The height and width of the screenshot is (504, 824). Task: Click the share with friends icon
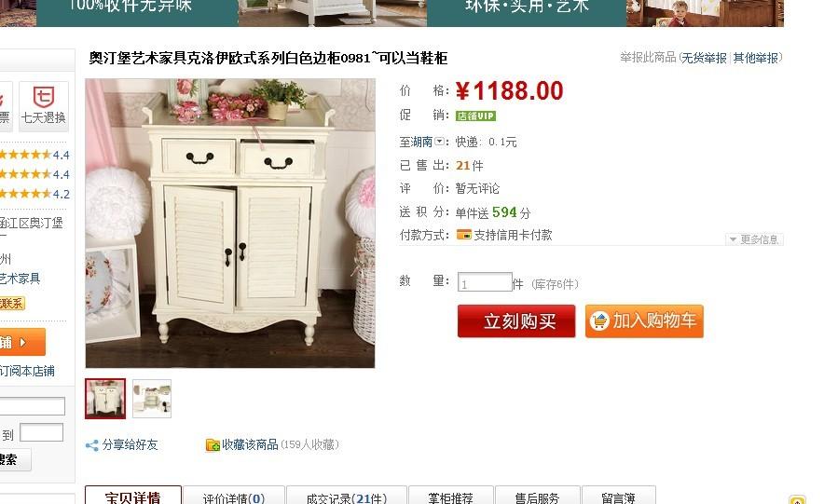(x=92, y=445)
